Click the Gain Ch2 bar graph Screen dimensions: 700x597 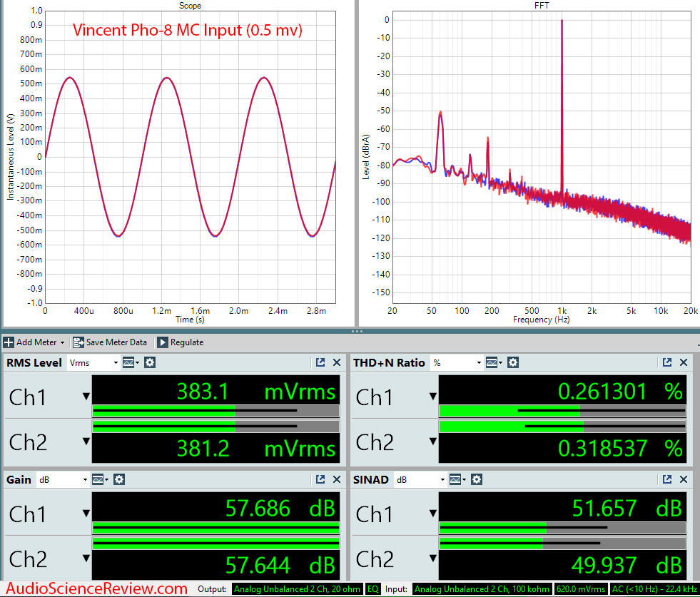point(215,544)
